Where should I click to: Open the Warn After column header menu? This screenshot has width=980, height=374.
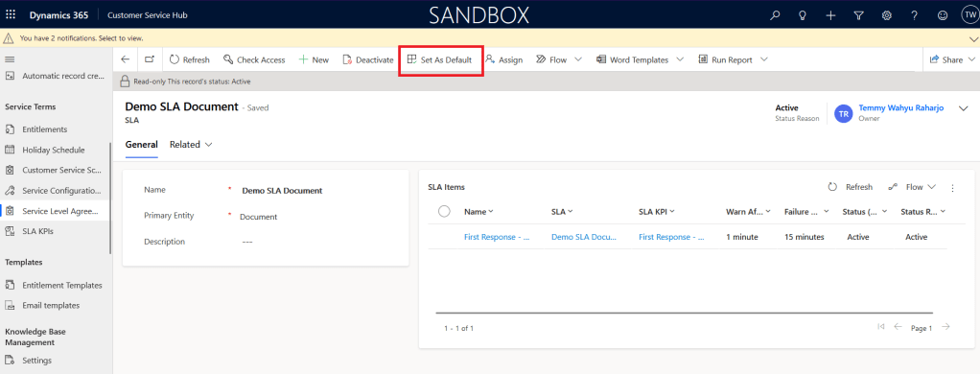(749, 211)
